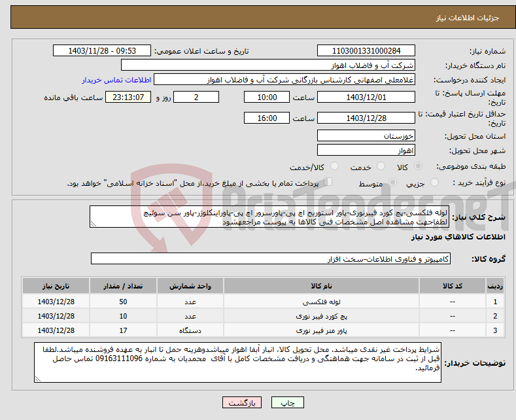Click the بازگشت (back) button
The height and width of the screenshot is (420, 516).
pos(242,402)
